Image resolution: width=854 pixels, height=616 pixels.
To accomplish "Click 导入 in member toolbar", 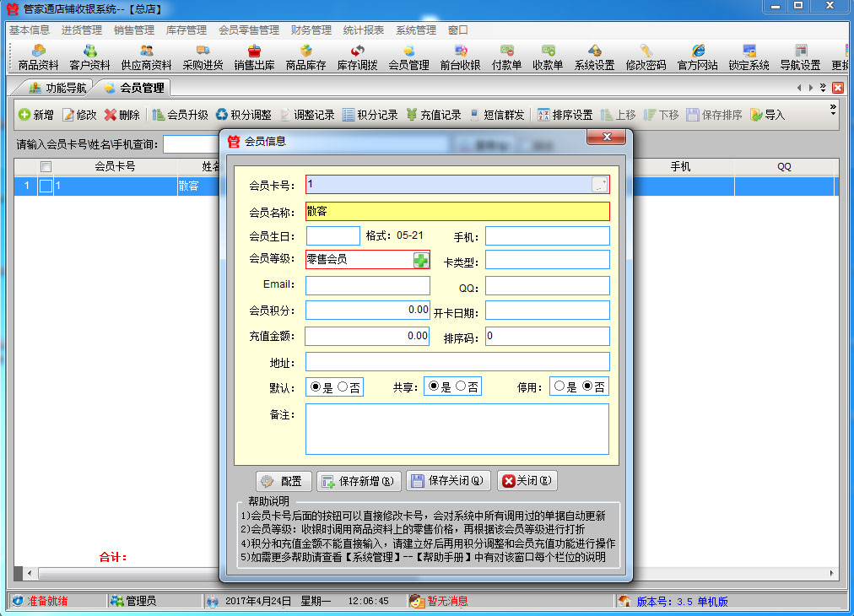I will tap(767, 115).
